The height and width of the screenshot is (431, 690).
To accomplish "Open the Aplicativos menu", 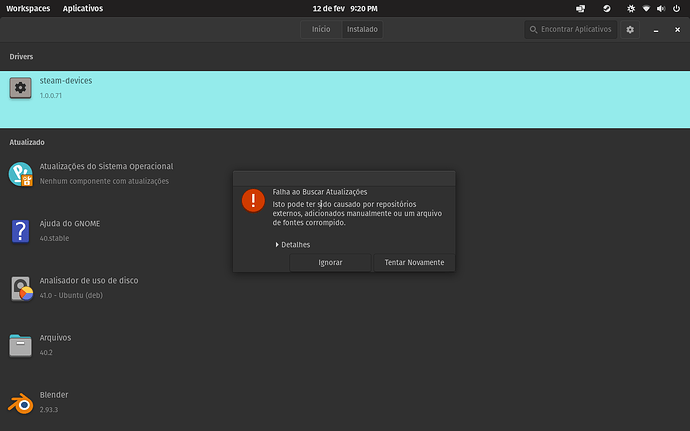I will pyautogui.click(x=83, y=8).
